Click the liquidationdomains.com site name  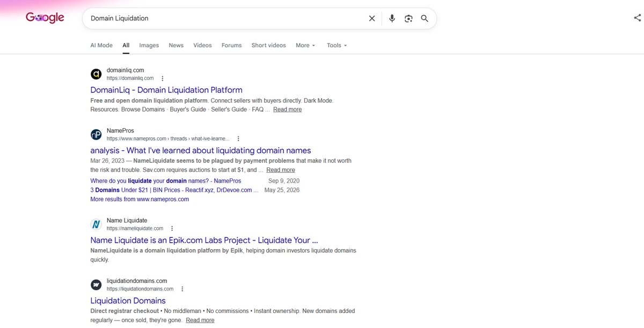[137, 281]
